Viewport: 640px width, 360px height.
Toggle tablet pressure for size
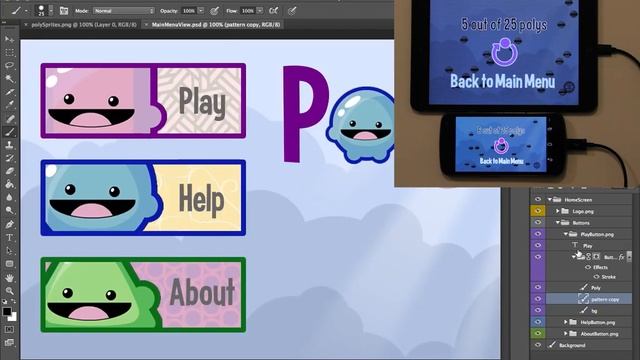tap(291, 11)
